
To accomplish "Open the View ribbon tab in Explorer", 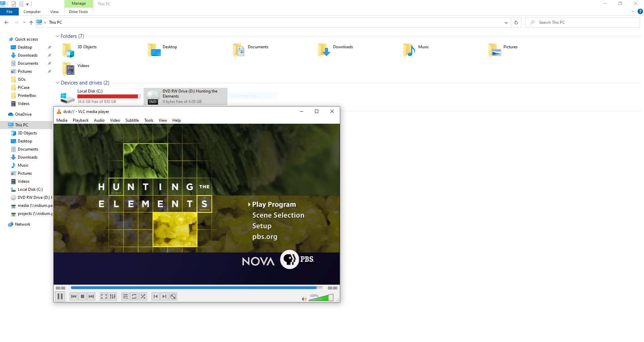I will (x=54, y=12).
